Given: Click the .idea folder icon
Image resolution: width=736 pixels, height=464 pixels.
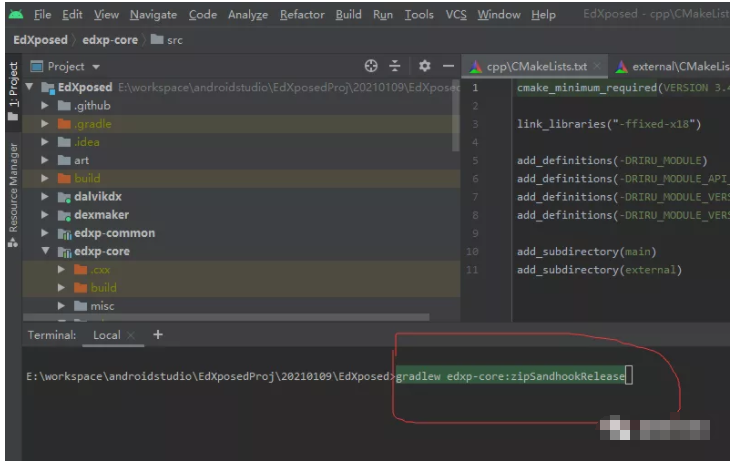Looking at the screenshot, I should 64,142.
